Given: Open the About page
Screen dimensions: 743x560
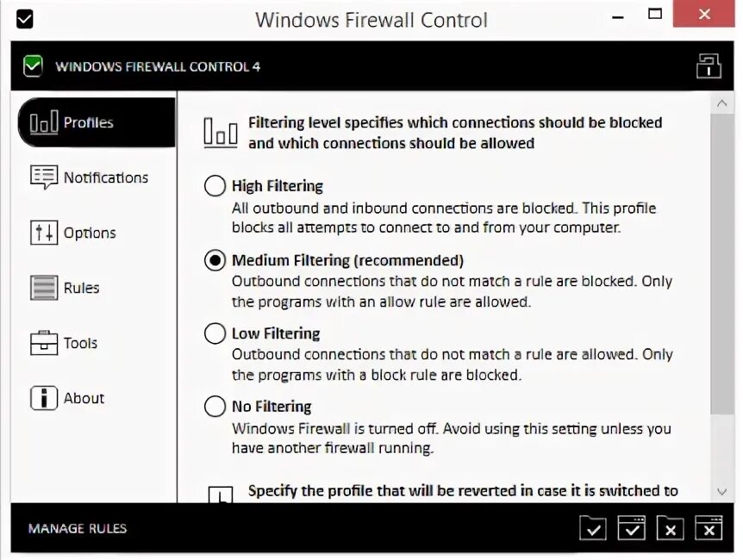Looking at the screenshot, I should [84, 398].
